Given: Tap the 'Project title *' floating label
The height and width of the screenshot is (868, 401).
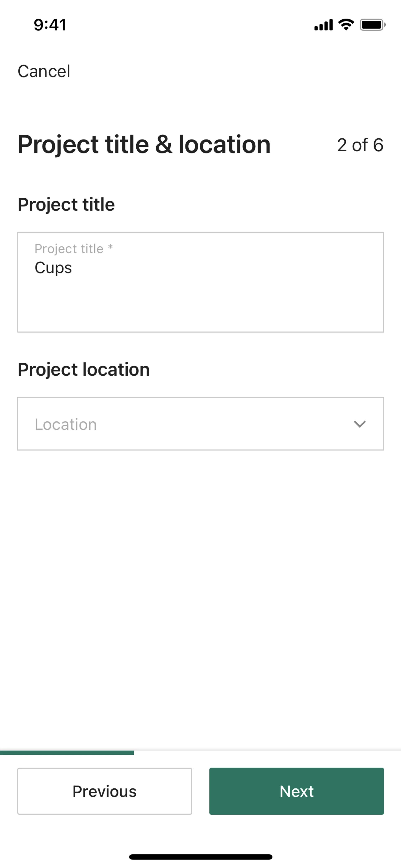Looking at the screenshot, I should (x=69, y=249).
